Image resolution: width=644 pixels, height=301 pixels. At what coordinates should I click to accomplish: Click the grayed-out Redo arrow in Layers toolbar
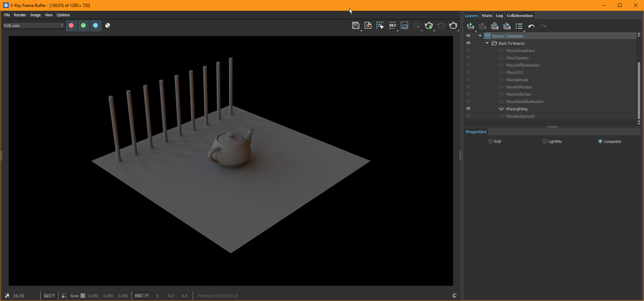pyautogui.click(x=543, y=26)
